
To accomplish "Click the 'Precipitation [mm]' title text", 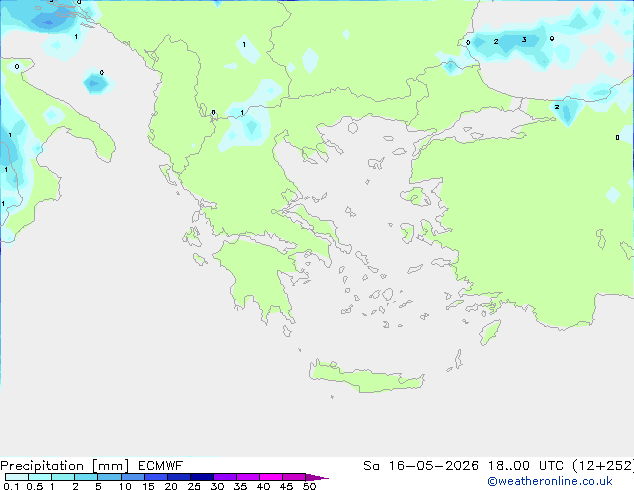I will coord(65,466).
